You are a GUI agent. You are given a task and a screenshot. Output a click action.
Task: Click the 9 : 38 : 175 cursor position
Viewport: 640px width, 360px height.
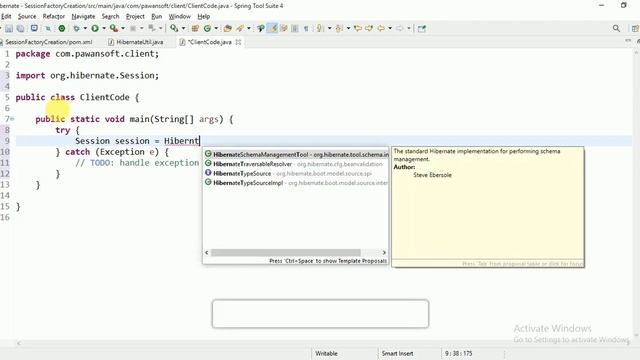(x=458, y=353)
